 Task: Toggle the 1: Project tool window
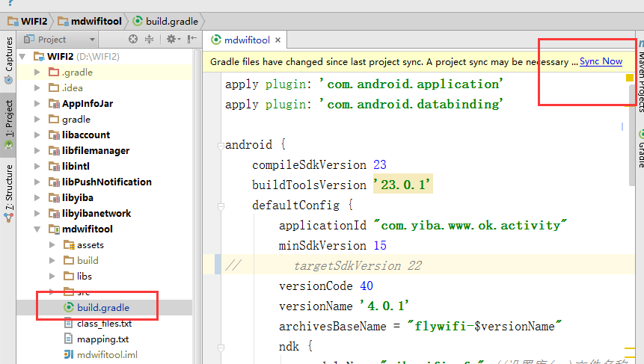point(8,123)
